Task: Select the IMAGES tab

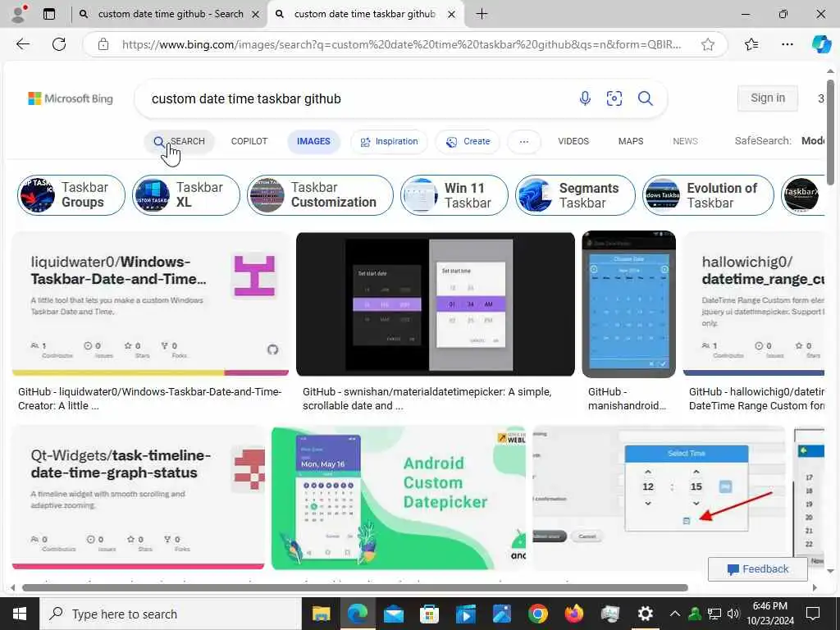Action: tap(313, 141)
